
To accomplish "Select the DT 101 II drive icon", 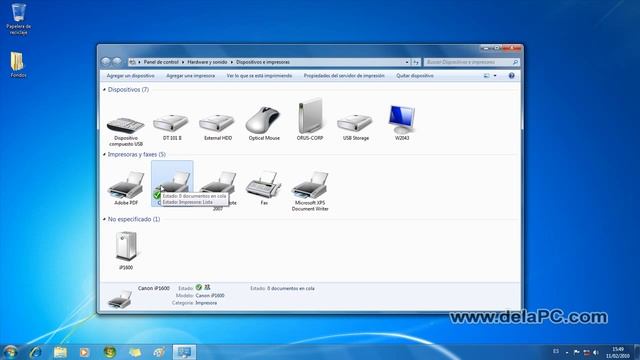I will [x=172, y=127].
